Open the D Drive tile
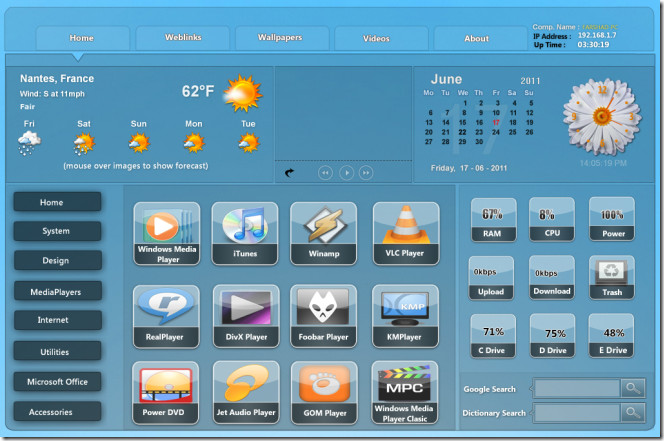 [x=552, y=336]
